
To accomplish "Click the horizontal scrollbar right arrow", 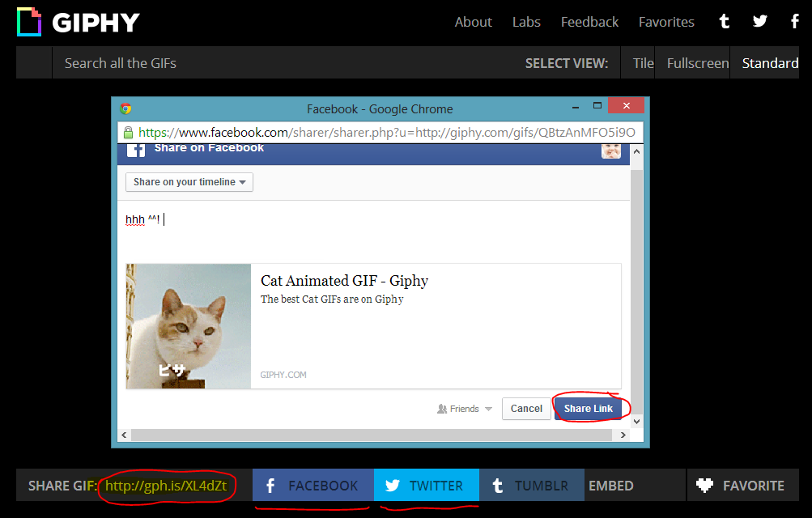I will coord(623,435).
